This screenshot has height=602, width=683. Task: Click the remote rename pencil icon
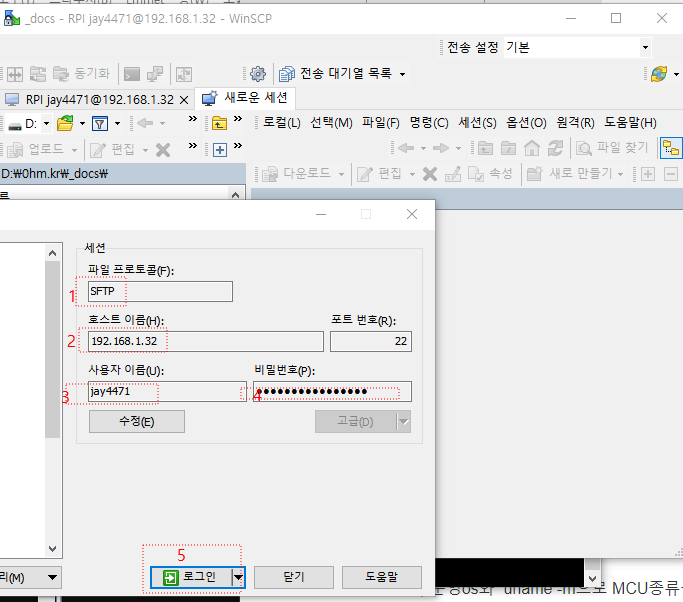[453, 174]
